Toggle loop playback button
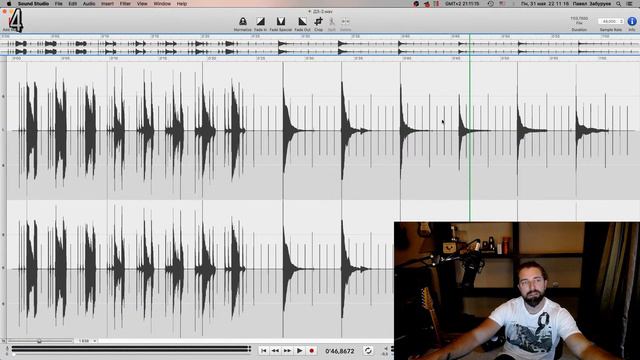Image resolution: width=640 pixels, height=360 pixels. [x=368, y=351]
